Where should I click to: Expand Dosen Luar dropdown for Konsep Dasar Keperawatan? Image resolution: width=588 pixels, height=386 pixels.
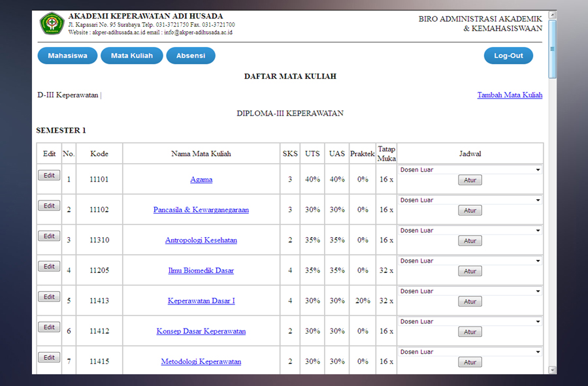click(x=470, y=321)
